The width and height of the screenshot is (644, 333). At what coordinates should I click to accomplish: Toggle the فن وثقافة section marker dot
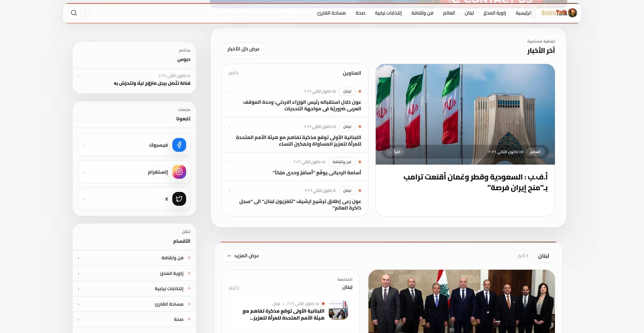coord(189,258)
